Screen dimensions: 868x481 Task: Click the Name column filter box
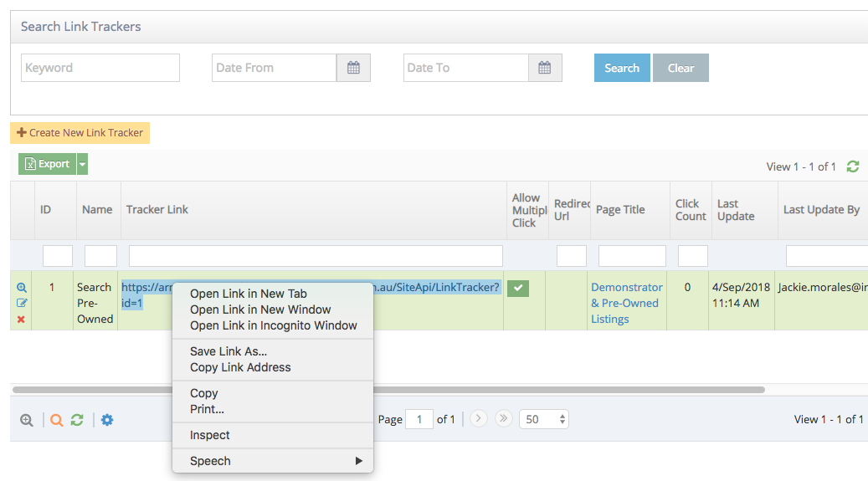tap(100, 256)
